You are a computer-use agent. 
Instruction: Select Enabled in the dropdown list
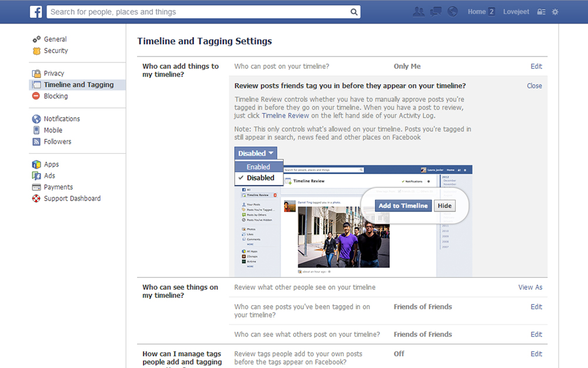tap(259, 167)
